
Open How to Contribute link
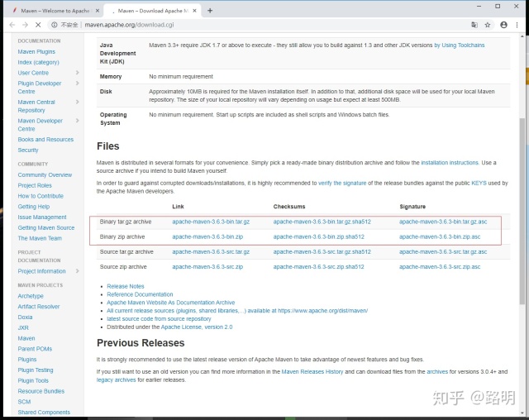41,196
